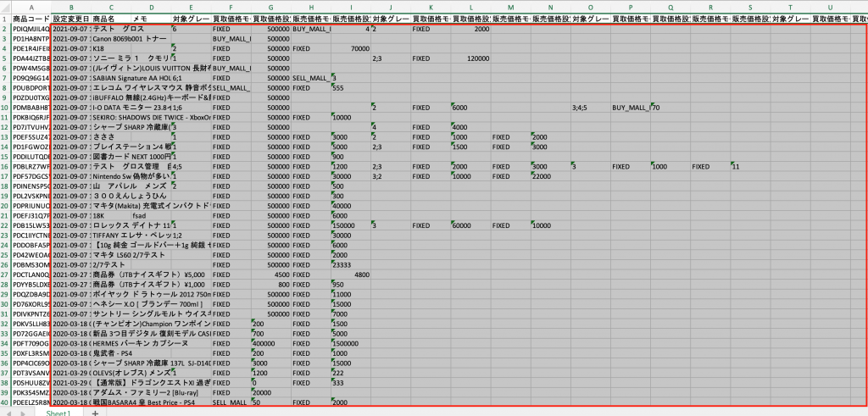Click the value '70' in row 10

point(670,108)
